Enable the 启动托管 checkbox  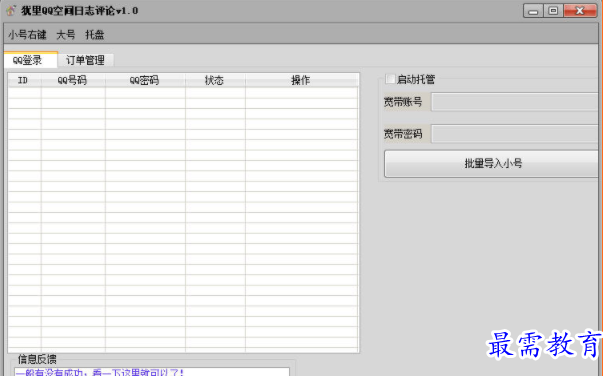tap(390, 79)
